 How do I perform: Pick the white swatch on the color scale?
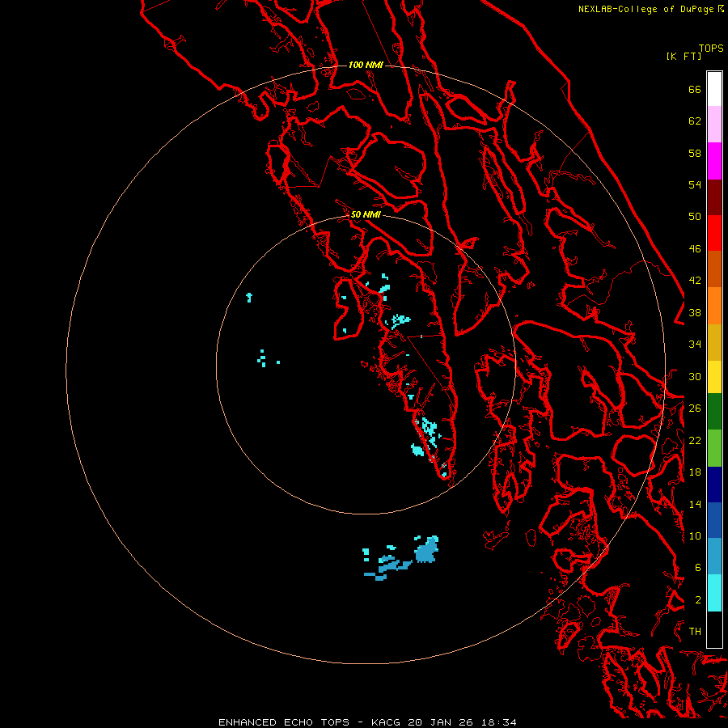(714, 89)
